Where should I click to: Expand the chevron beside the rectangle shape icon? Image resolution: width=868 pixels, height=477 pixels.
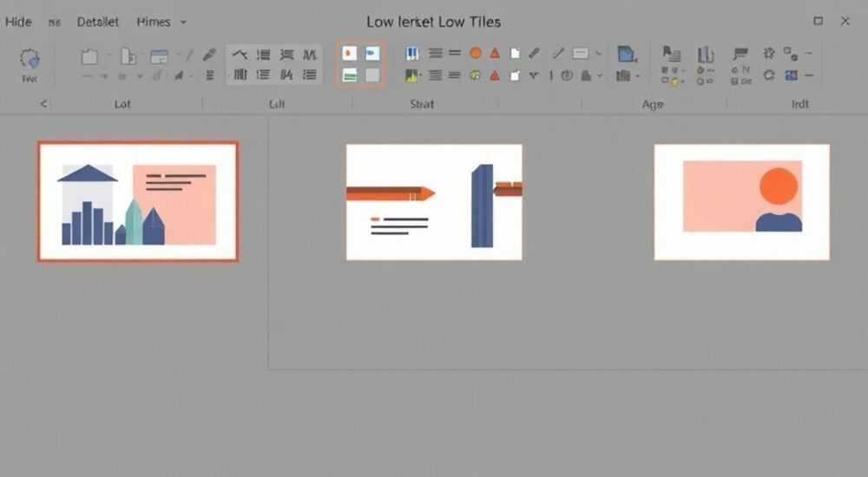tap(598, 54)
